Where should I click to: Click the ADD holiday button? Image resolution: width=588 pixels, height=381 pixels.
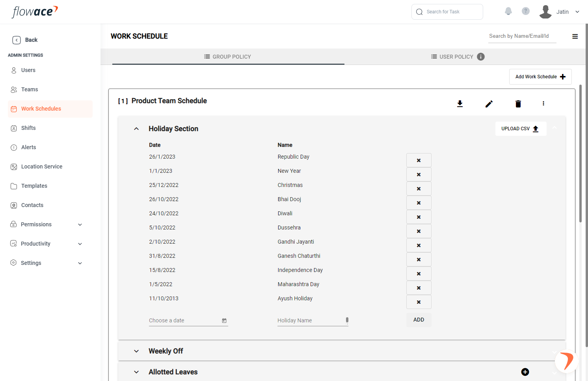(x=419, y=320)
